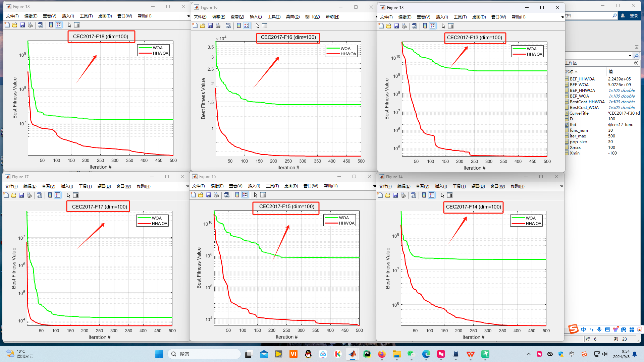Collapse the MATLAB toolstrip arrow
This screenshot has height=362, width=644.
[636, 47]
